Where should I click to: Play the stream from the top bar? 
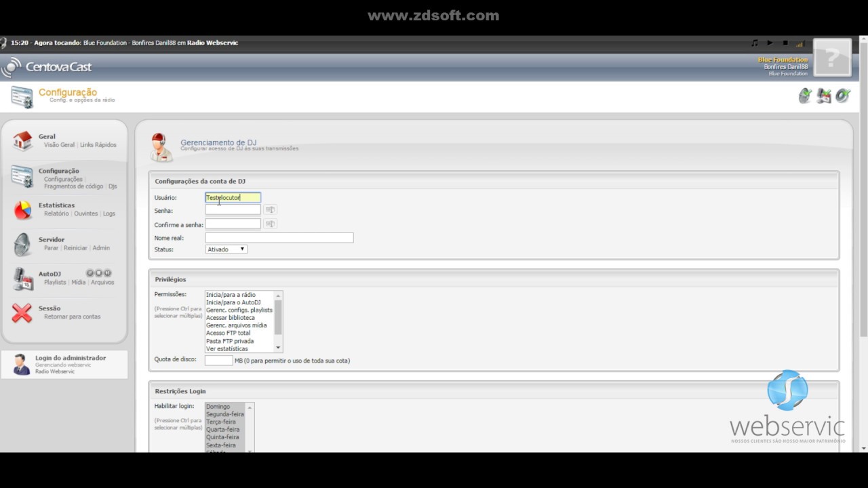[x=770, y=43]
